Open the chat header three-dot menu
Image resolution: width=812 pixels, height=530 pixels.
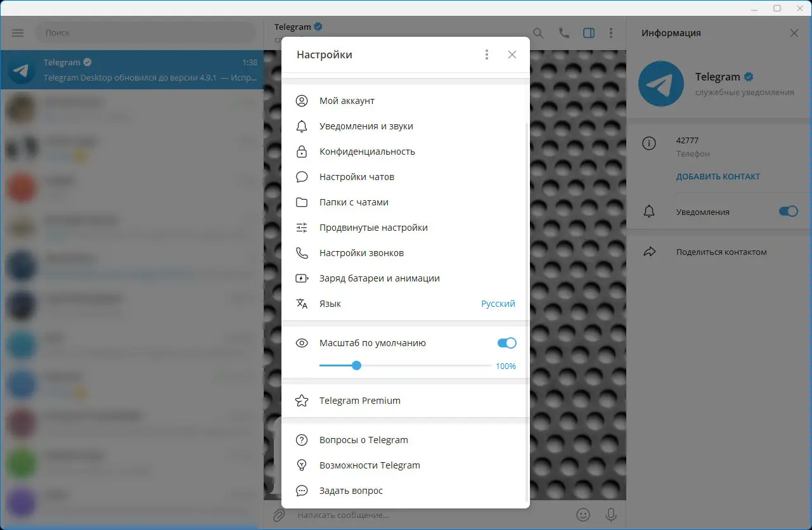pyautogui.click(x=611, y=33)
